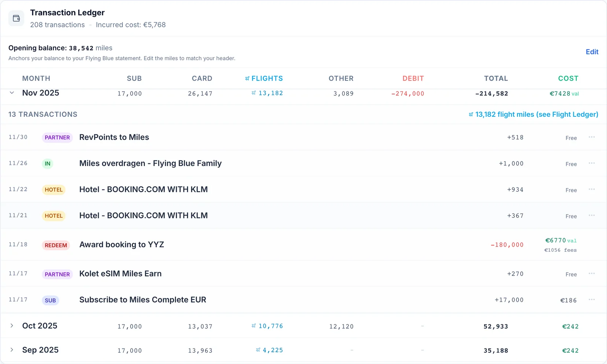Click the plane icon beside Oct 2025 flights 10,776
Image resolution: width=607 pixels, height=364 pixels.
pyautogui.click(x=254, y=326)
